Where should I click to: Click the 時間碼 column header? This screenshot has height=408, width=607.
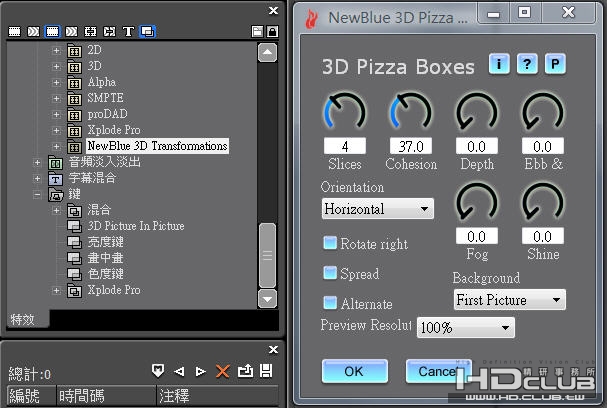(x=106, y=396)
